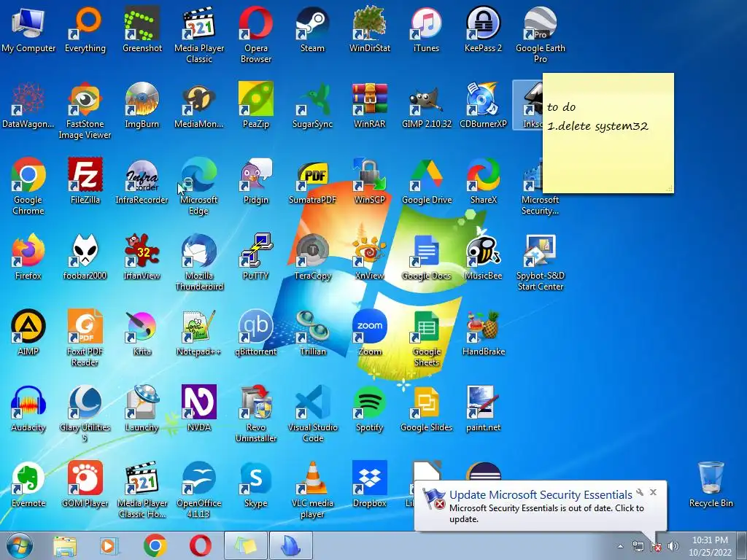This screenshot has height=560, width=747.
Task: Launch Windows Media Player taskbar button
Action: [108, 545]
